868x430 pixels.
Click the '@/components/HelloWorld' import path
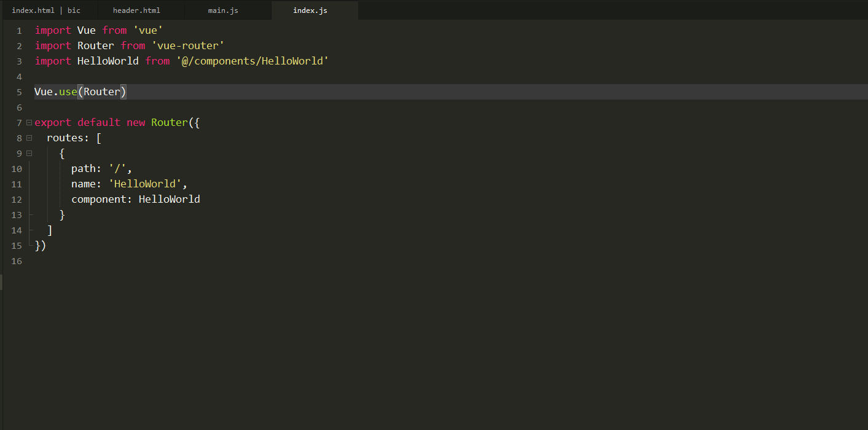click(252, 61)
